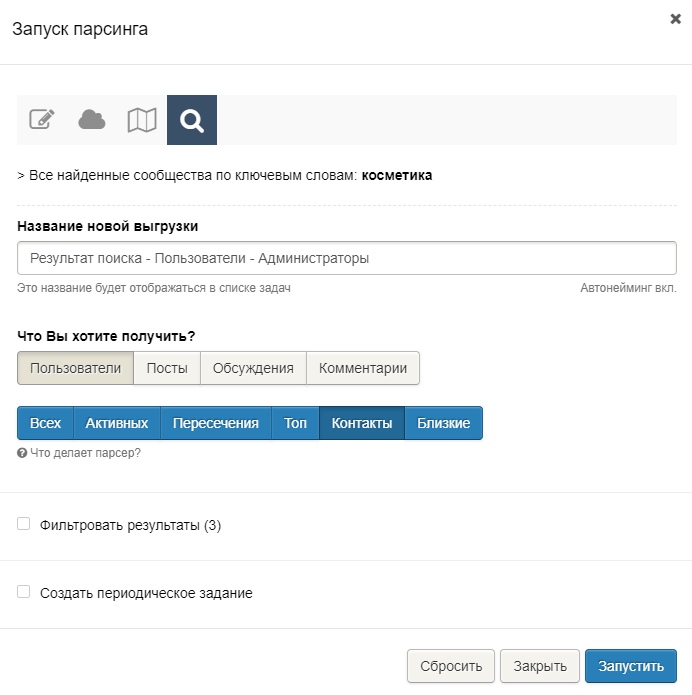Choose the Обсуждения tab
Screen dimensions: 692x695
point(253,368)
